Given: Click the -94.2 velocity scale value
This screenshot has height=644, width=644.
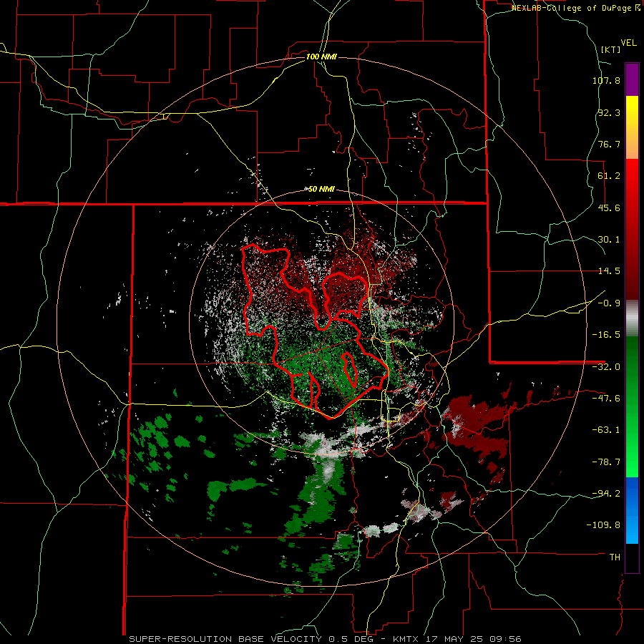Looking at the screenshot, I should (x=606, y=493).
